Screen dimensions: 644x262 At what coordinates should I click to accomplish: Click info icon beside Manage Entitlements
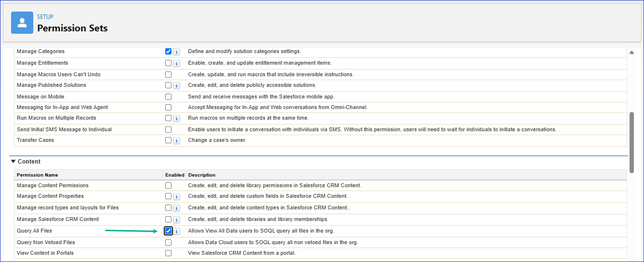point(176,64)
